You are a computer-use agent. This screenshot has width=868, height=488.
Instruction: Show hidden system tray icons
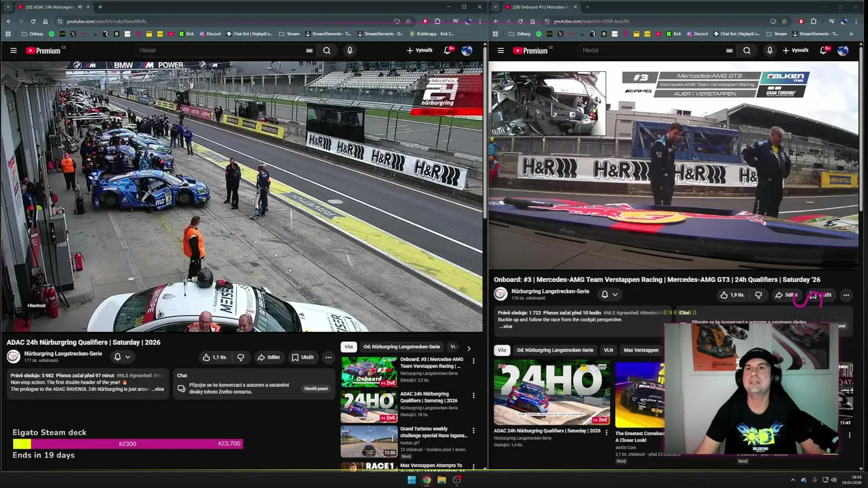[793, 480]
